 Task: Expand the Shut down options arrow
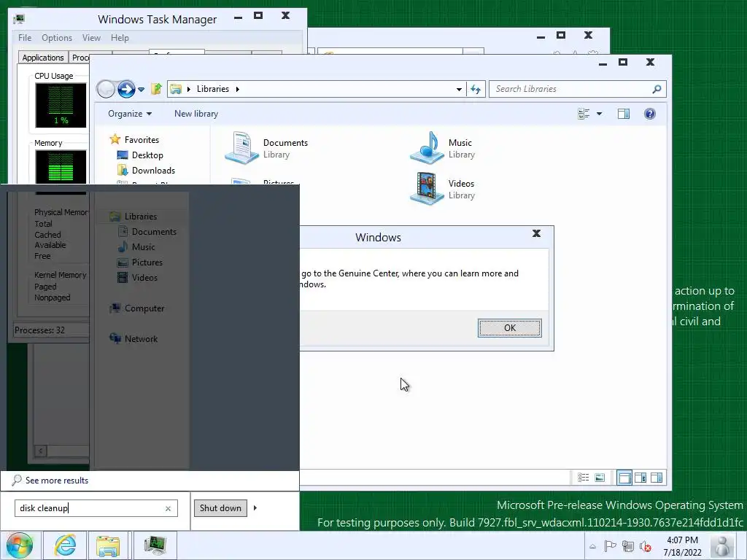[255, 508]
